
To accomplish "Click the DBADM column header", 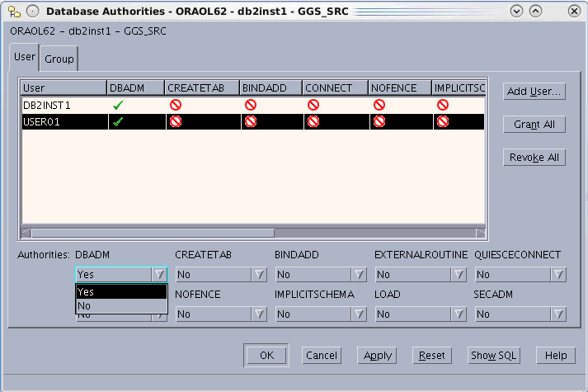I will [x=136, y=87].
